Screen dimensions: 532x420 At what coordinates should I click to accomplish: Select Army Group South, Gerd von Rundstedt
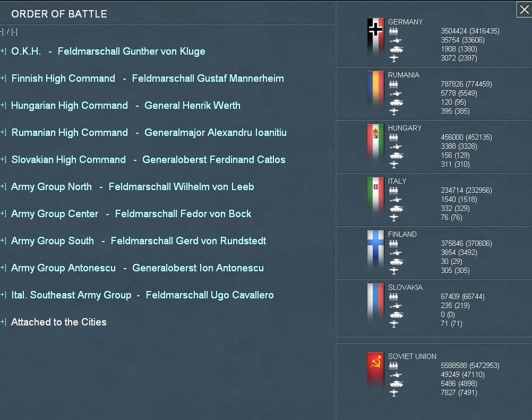[x=138, y=241]
